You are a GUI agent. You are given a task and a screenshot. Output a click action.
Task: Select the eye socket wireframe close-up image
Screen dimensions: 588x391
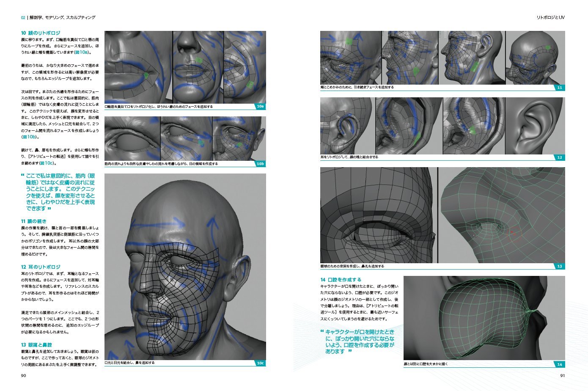tap(378, 215)
